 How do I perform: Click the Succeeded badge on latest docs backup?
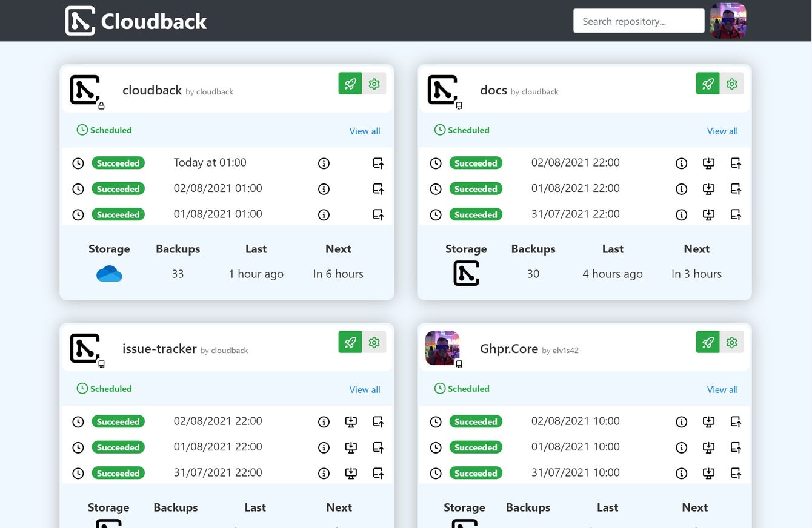coord(476,163)
